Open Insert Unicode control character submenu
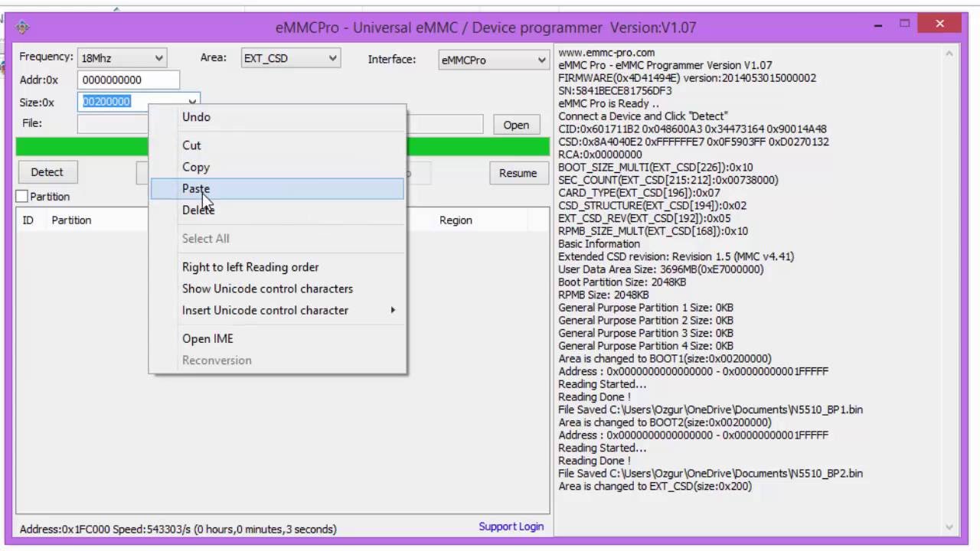 click(x=277, y=310)
